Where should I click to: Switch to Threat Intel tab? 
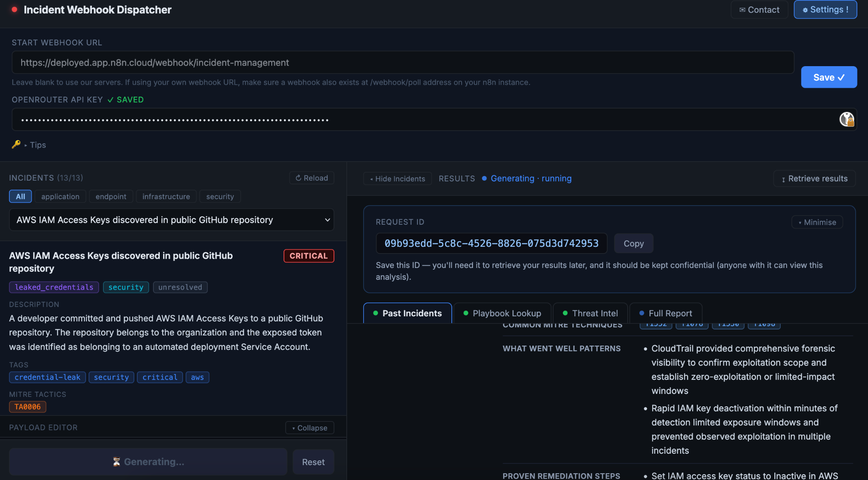(x=590, y=313)
